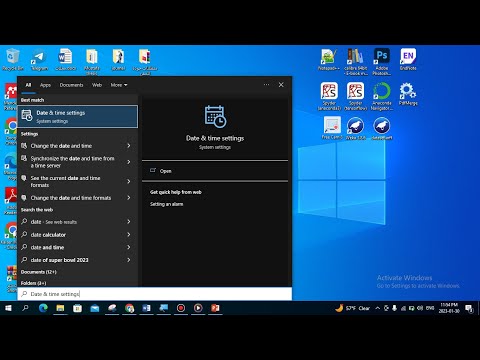Switch to the Web search tab
Image resolution: width=480 pixels, height=360 pixels.
tap(97, 85)
